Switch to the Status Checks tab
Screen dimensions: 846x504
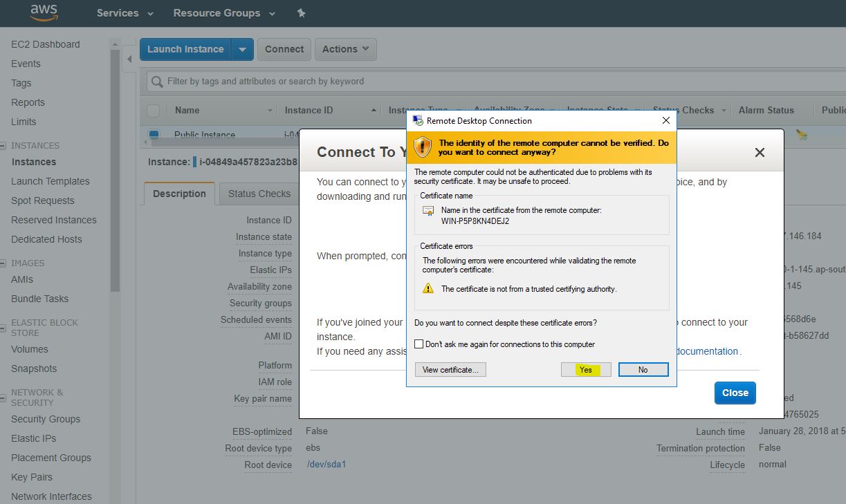(x=259, y=194)
